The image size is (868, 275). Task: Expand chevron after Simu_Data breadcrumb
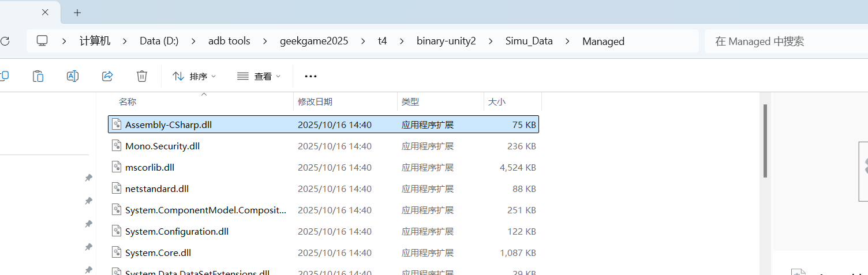point(568,41)
